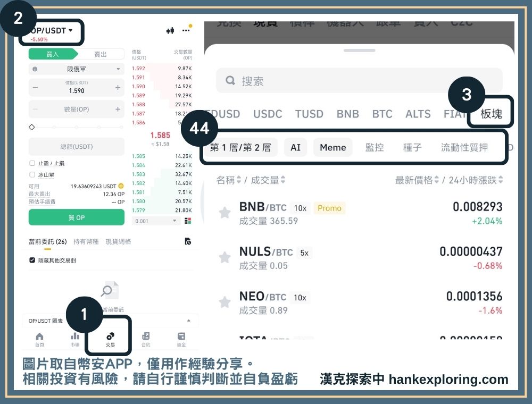Choose the AI sector chip
The width and height of the screenshot is (532, 404).
[295, 147]
